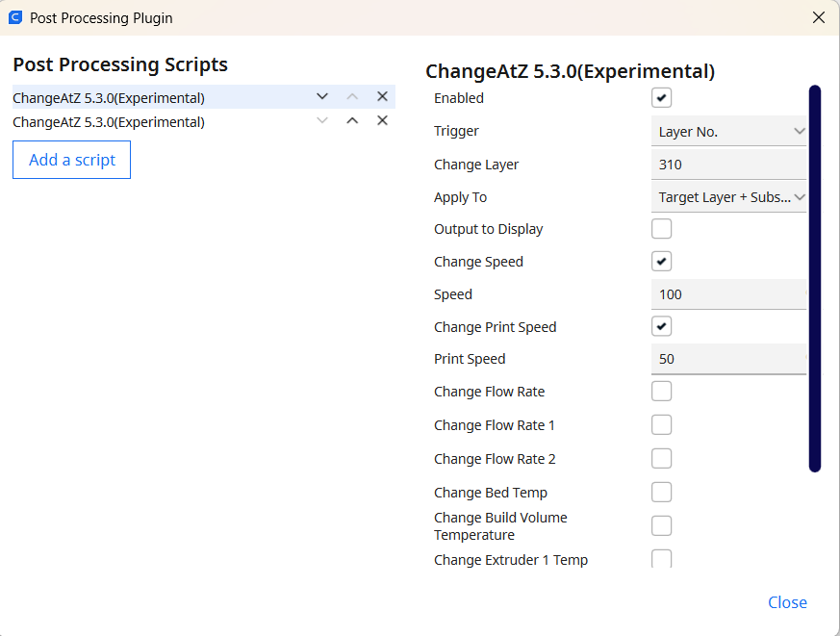The width and height of the screenshot is (840, 636).
Task: Move the second ChangeAtZ script up
Action: click(x=351, y=120)
